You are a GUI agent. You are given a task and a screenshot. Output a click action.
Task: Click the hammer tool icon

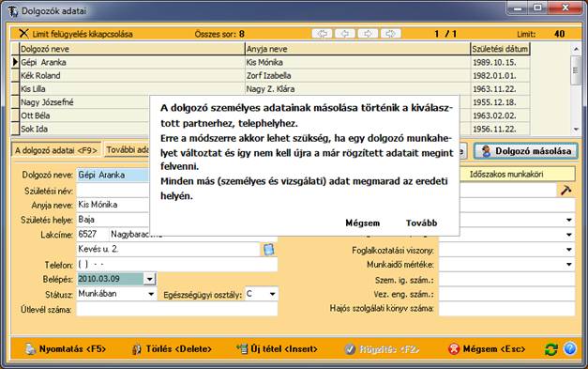[x=565, y=191]
